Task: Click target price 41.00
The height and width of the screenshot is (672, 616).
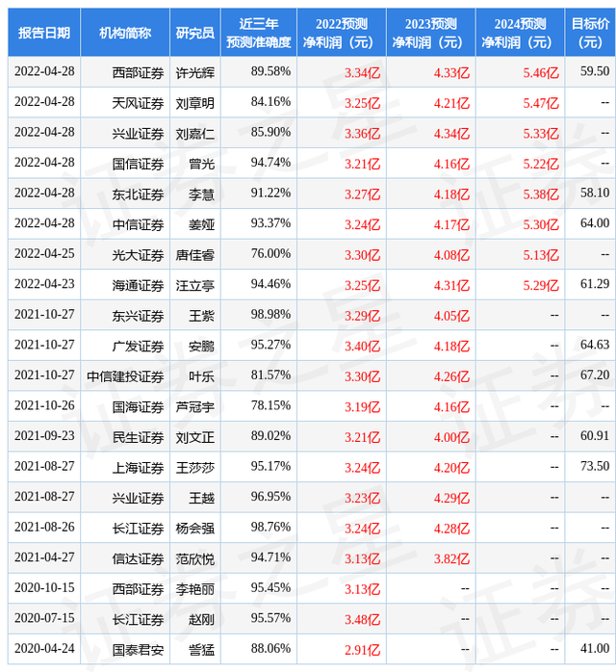Action: coord(595,649)
